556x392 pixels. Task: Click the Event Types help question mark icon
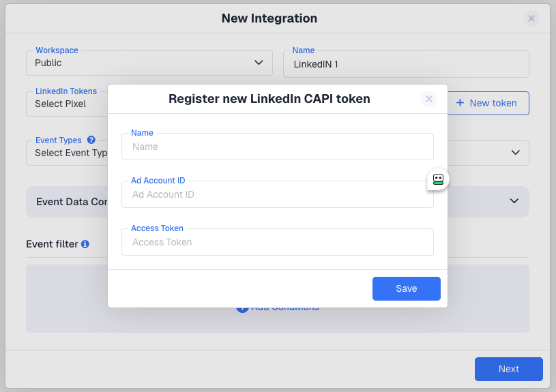[x=91, y=140]
